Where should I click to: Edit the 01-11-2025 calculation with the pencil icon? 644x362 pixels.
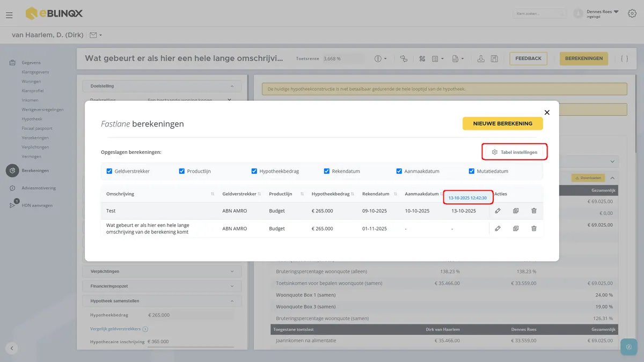[x=497, y=228]
